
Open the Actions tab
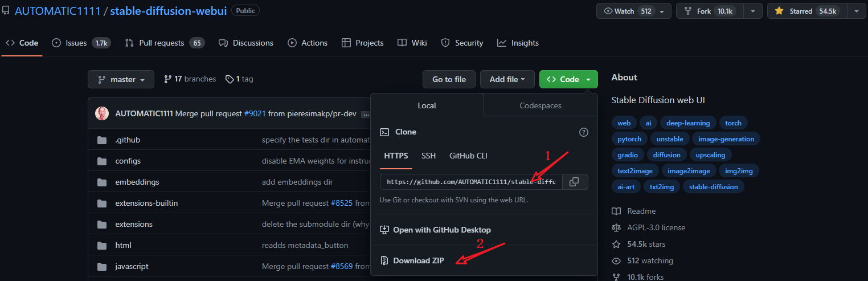click(308, 43)
